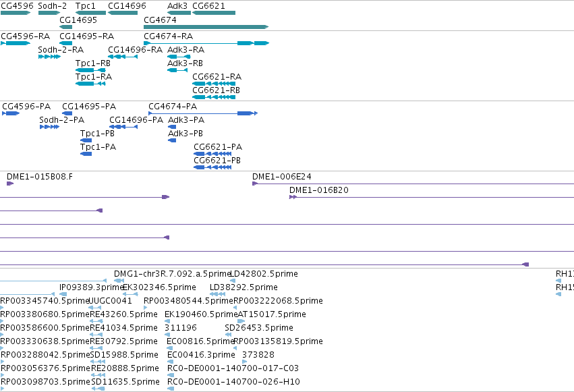Select the CG4596 gene glyph
The height and width of the screenshot is (392, 574).
point(16,13)
